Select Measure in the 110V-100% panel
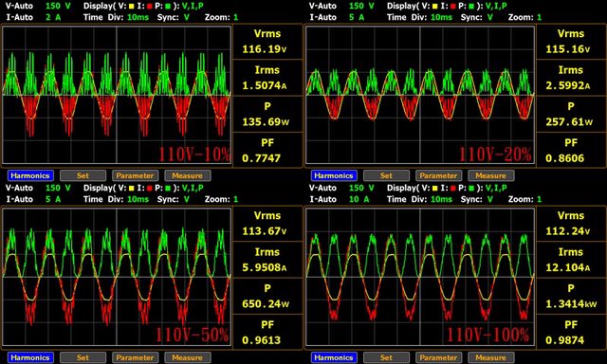This screenshot has width=607, height=364. (x=491, y=357)
